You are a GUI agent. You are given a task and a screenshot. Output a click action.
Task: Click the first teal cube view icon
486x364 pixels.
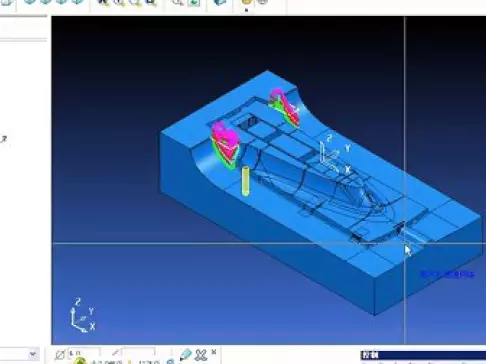click(30, 2)
